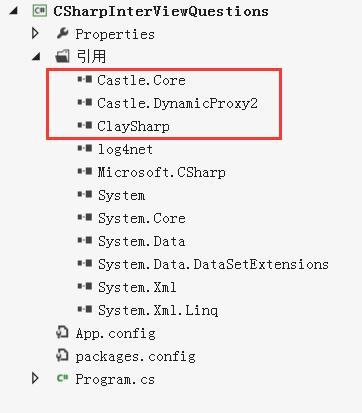Click the packages.config file icon
362x413 pixels.
point(62,355)
